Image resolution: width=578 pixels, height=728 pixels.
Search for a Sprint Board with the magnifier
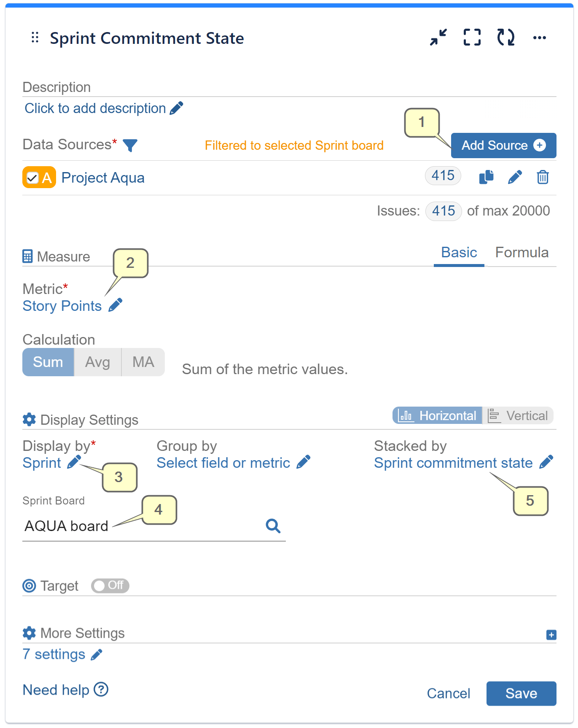click(273, 526)
